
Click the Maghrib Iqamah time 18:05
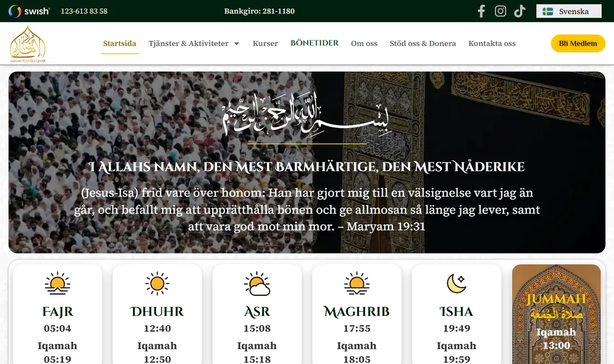357,359
